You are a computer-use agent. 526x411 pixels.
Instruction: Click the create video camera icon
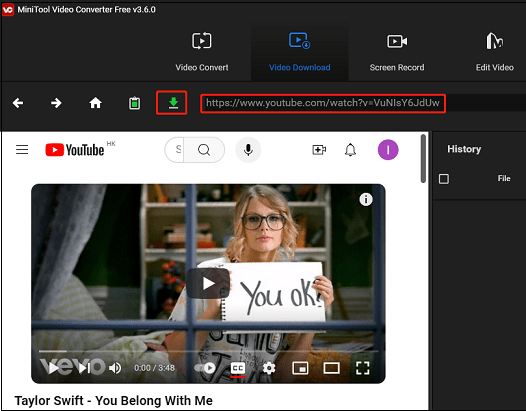click(x=319, y=150)
